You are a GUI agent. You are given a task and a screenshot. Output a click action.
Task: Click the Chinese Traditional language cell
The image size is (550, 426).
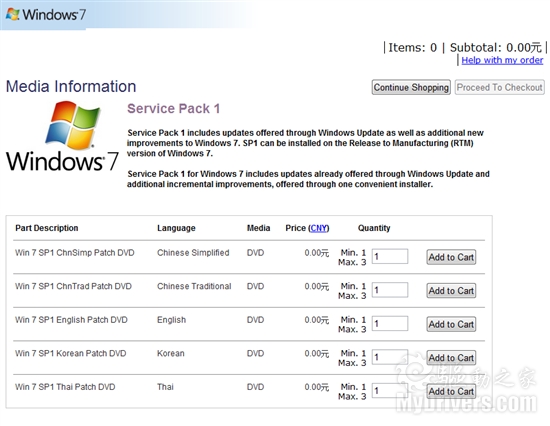[194, 286]
